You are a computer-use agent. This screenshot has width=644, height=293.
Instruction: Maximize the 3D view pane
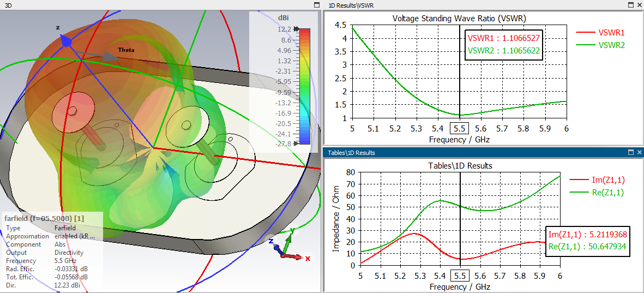tap(316, 5)
